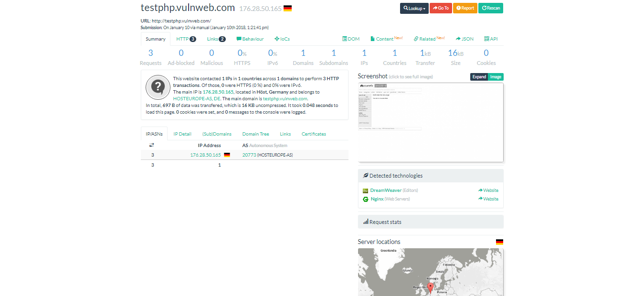The height and width of the screenshot is (296, 644).
Task: Click the red Go To button
Action: coord(441,8)
